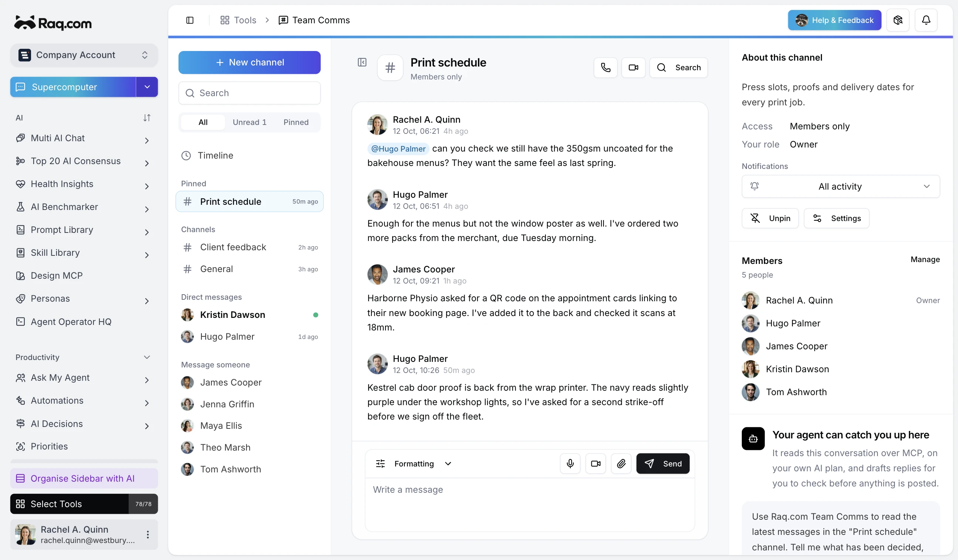Image resolution: width=958 pixels, height=560 pixels.
Task: Expand the Automations chevron
Action: pyautogui.click(x=147, y=403)
